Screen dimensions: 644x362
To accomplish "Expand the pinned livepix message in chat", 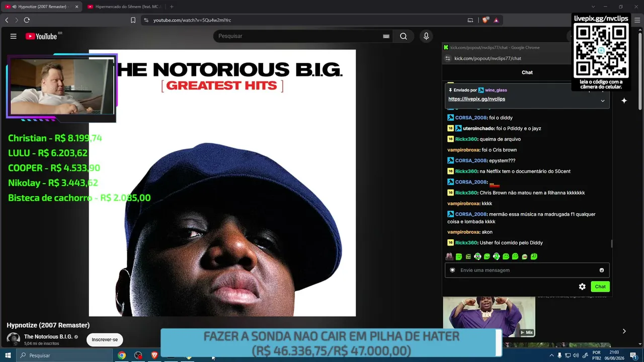I will (602, 101).
